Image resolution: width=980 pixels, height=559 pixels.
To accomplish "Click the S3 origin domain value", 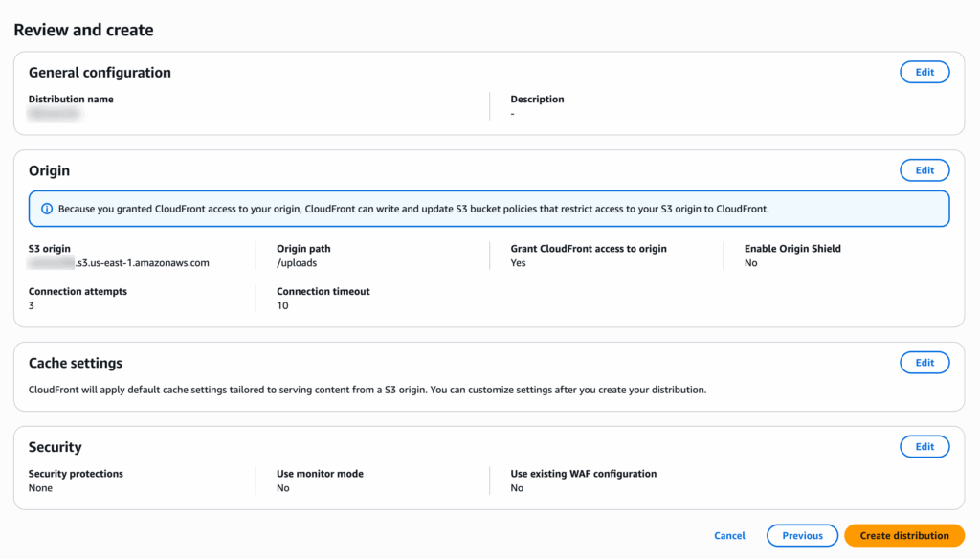I will [x=119, y=262].
